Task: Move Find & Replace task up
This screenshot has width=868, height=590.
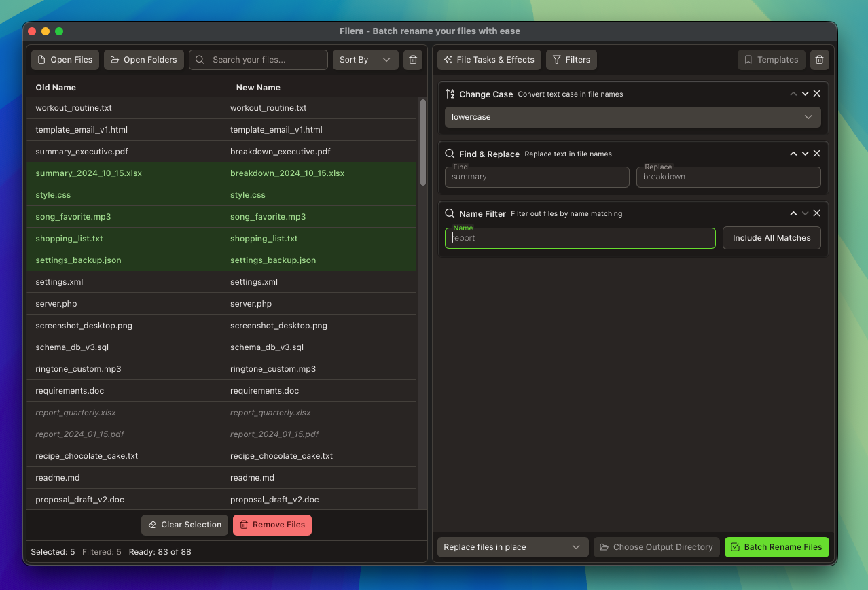Action: (793, 154)
